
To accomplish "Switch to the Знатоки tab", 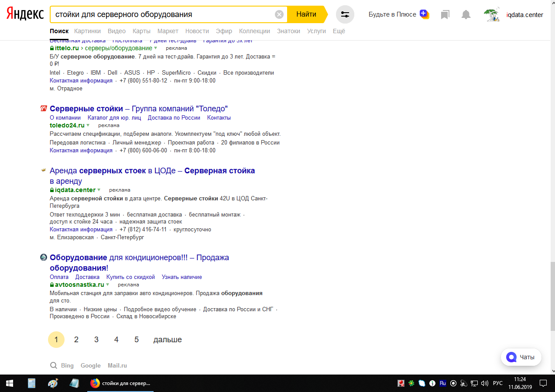I will tap(288, 31).
